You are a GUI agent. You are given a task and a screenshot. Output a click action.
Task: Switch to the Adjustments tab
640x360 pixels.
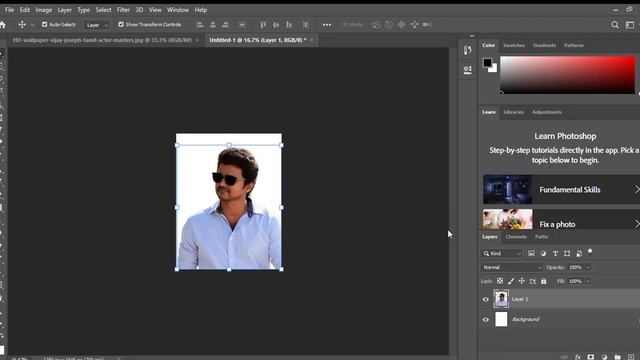click(547, 112)
